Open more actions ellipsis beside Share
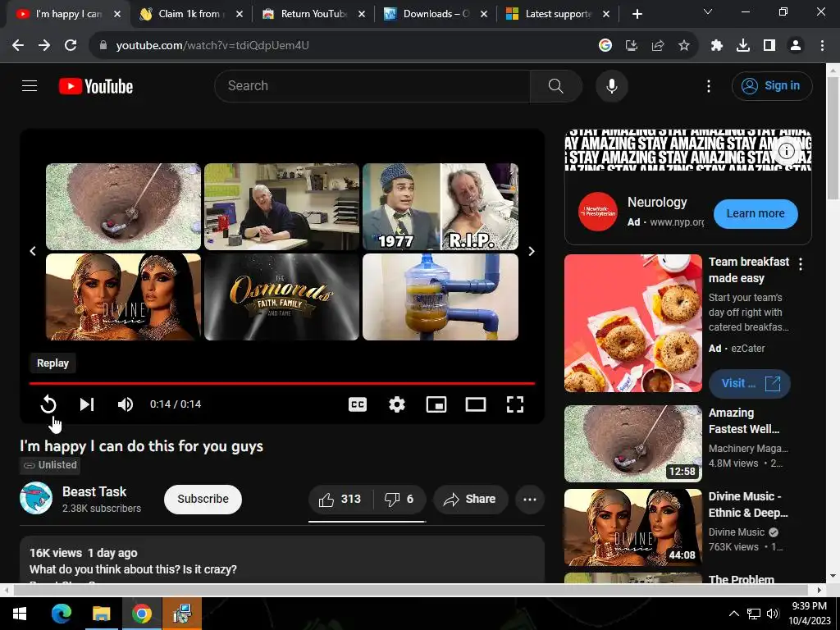Screen dimensions: 840x630 [530, 500]
